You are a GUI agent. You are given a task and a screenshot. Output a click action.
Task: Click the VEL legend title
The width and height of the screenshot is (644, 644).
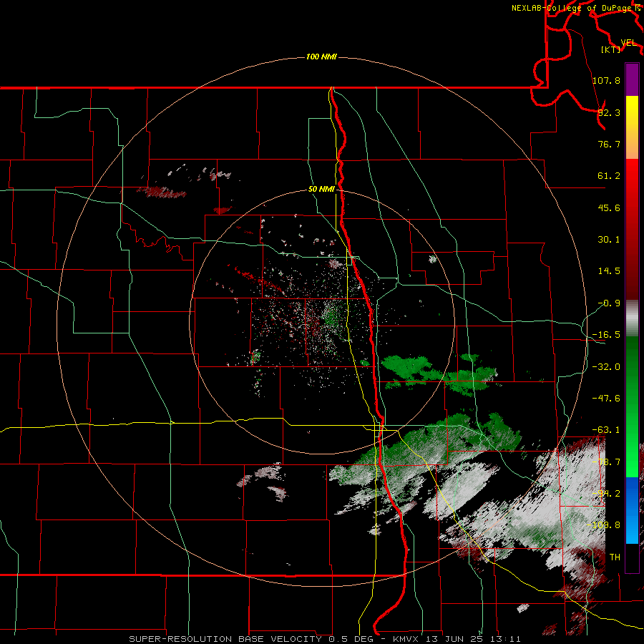(x=628, y=43)
